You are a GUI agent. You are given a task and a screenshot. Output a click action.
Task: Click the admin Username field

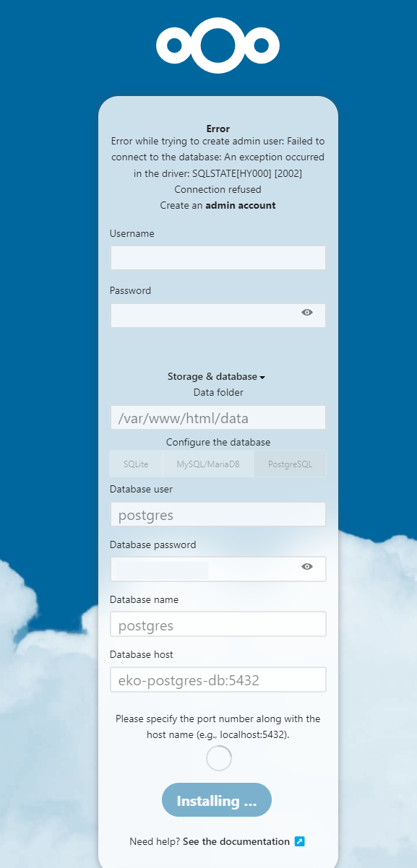[x=218, y=258]
